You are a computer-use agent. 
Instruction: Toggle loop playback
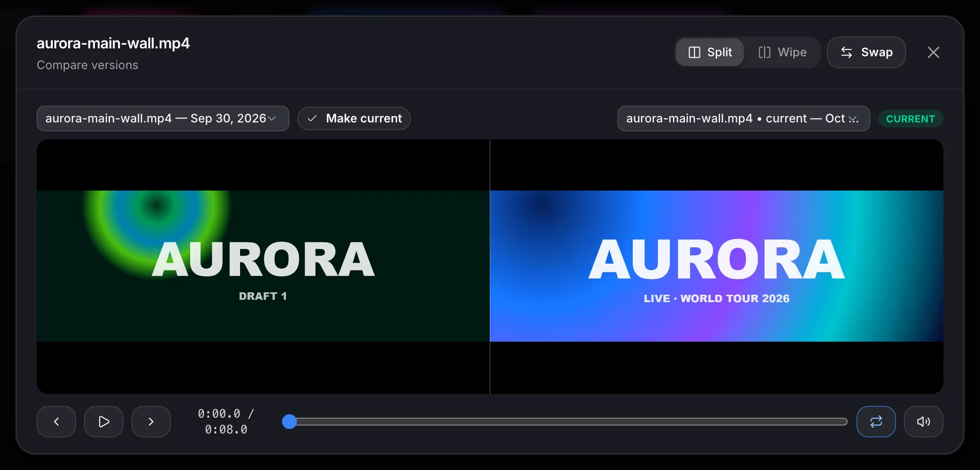pos(876,422)
